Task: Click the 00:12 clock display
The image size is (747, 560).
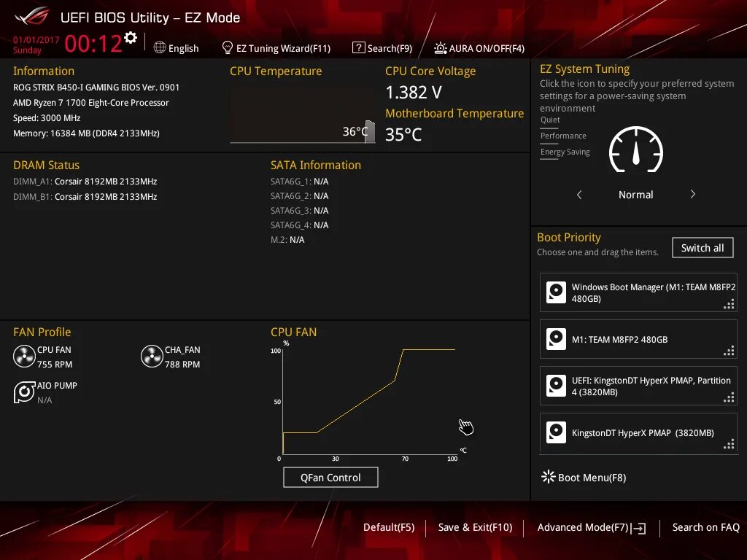Action: point(93,43)
